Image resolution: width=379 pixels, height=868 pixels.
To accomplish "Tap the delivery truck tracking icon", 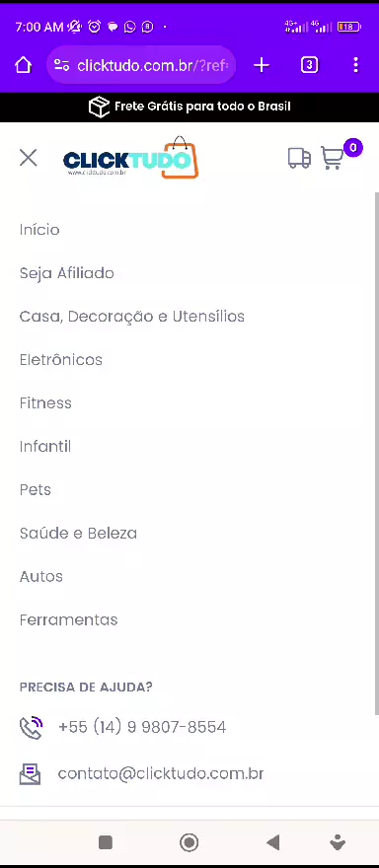I will [299, 158].
